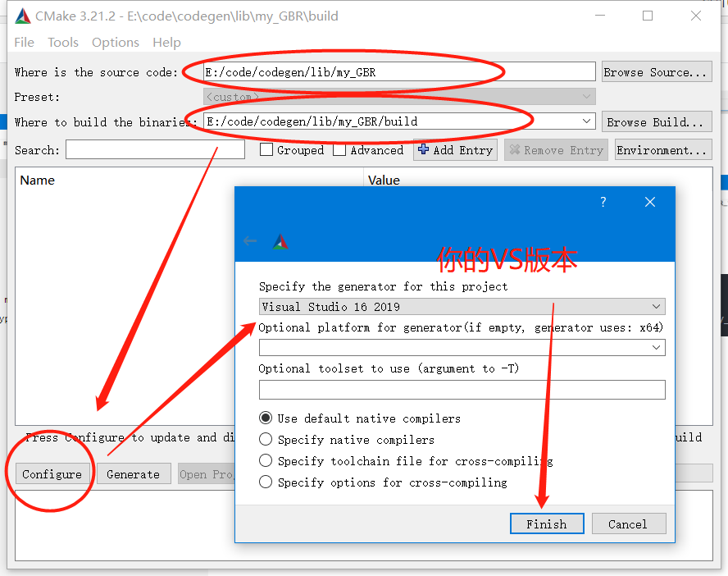Click the Environment button
The height and width of the screenshot is (576, 728).
coord(662,149)
